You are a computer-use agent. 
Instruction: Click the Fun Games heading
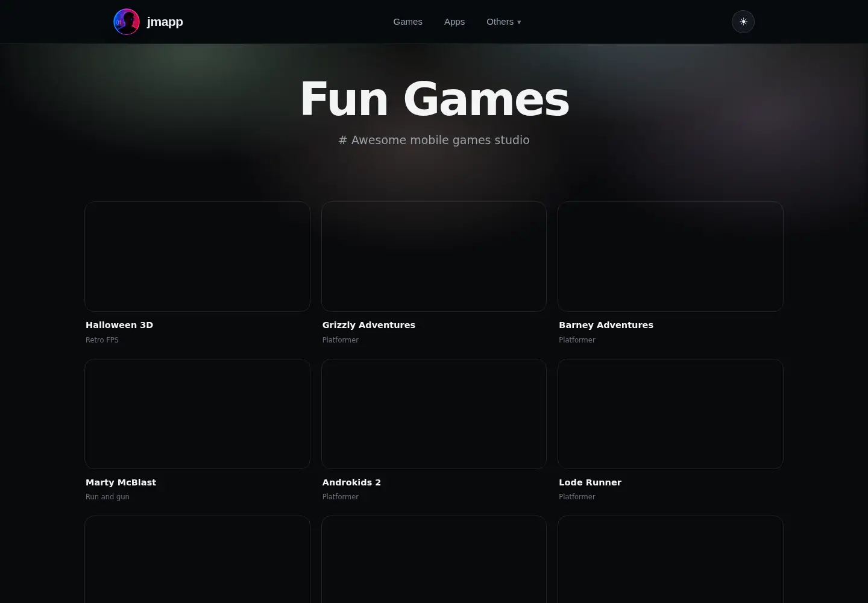pos(434,99)
